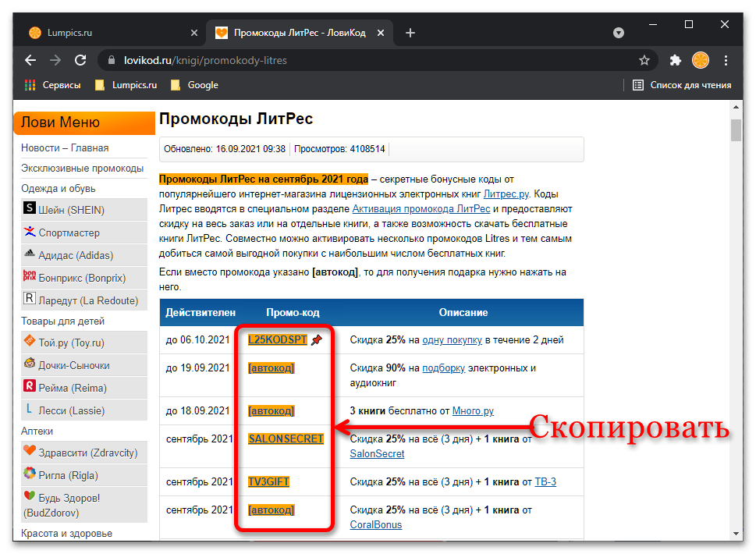Click the site lock icon

pos(112,60)
